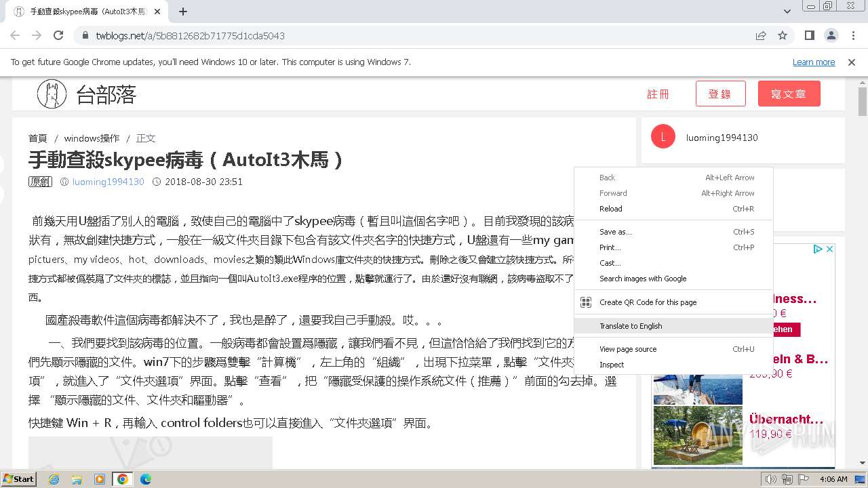This screenshot has height=488, width=868.
Task: Select View page source
Action: pyautogui.click(x=673, y=349)
